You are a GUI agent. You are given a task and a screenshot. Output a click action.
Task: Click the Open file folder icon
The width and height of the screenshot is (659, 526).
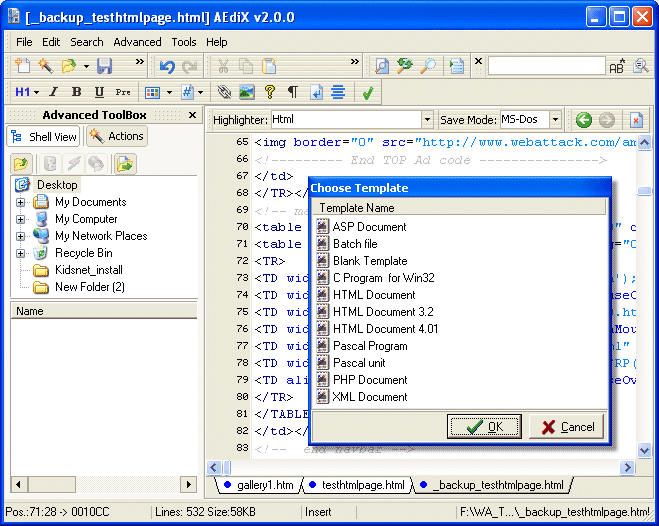[69, 66]
